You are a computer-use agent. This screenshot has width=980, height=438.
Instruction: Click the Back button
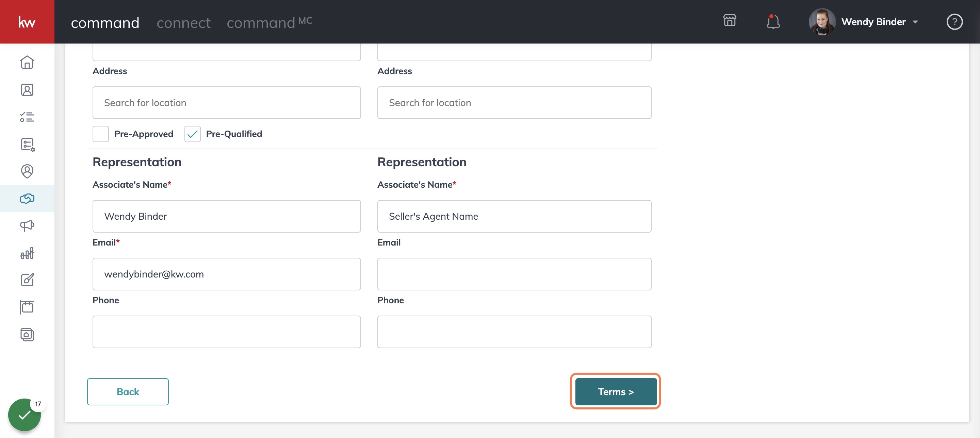click(x=128, y=392)
